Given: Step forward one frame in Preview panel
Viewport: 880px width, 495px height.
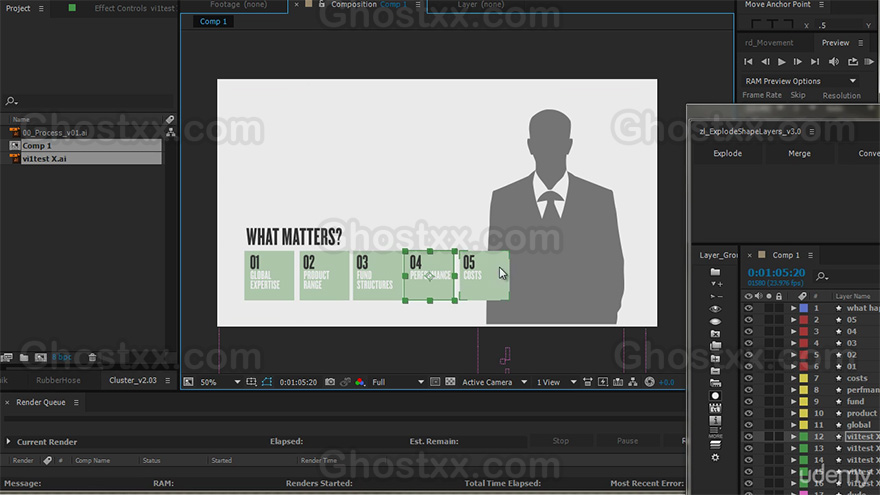Looking at the screenshot, I should pos(798,62).
